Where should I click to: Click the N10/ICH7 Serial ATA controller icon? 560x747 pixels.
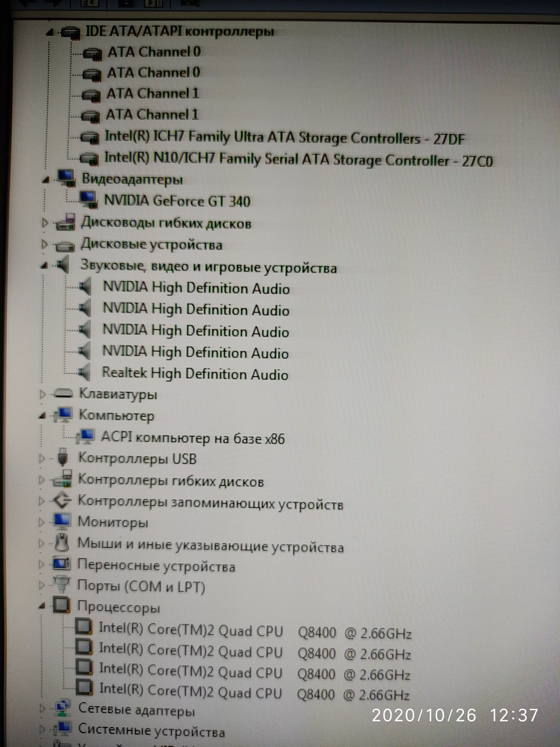coord(89,158)
